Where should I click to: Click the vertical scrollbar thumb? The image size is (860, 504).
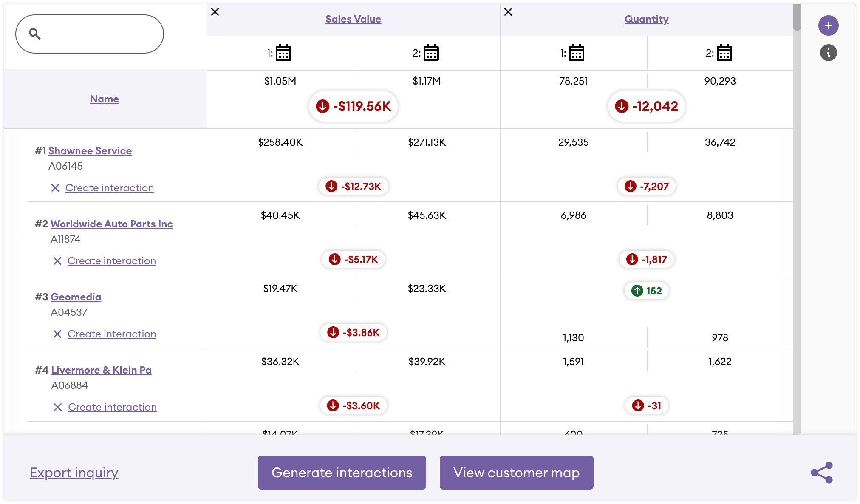click(x=797, y=17)
